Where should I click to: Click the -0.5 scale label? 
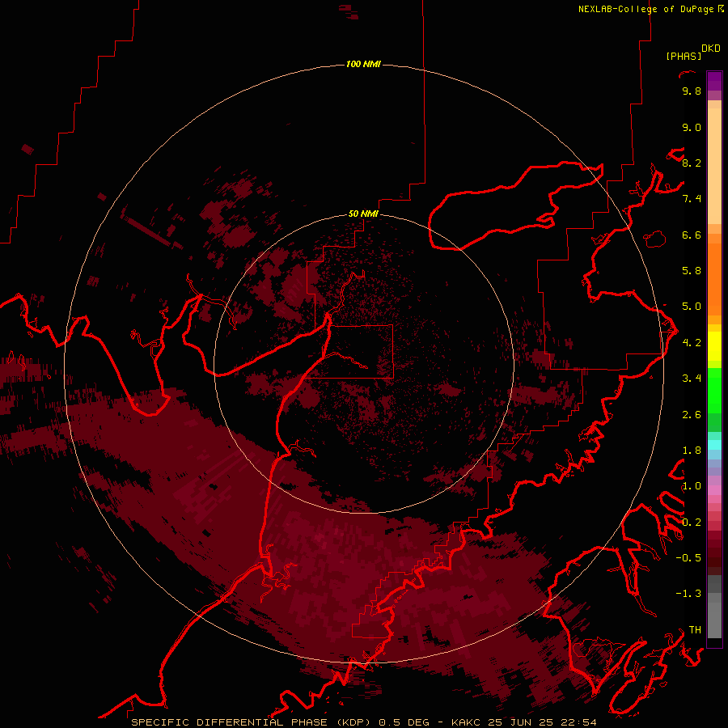[688, 558]
